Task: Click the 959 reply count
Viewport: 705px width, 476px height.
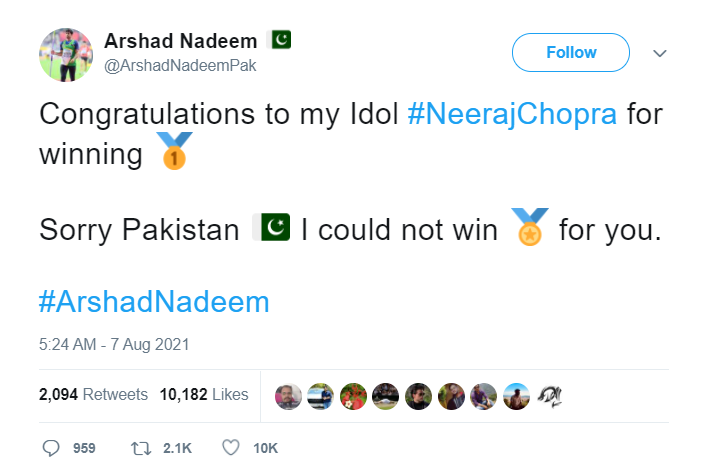Action: [x=84, y=448]
